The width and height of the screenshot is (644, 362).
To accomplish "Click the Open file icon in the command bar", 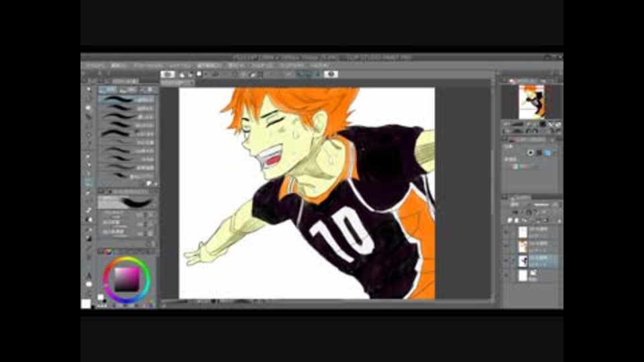I will point(190,74).
